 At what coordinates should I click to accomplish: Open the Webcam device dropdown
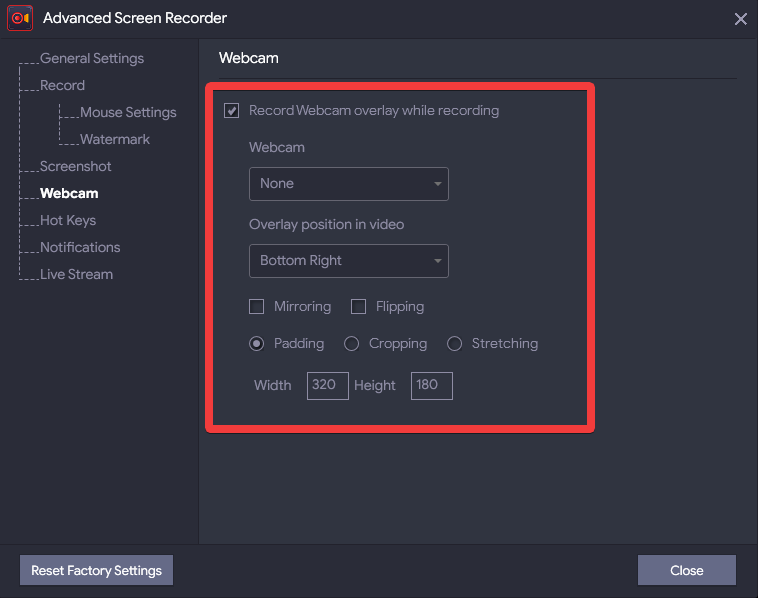tap(349, 184)
